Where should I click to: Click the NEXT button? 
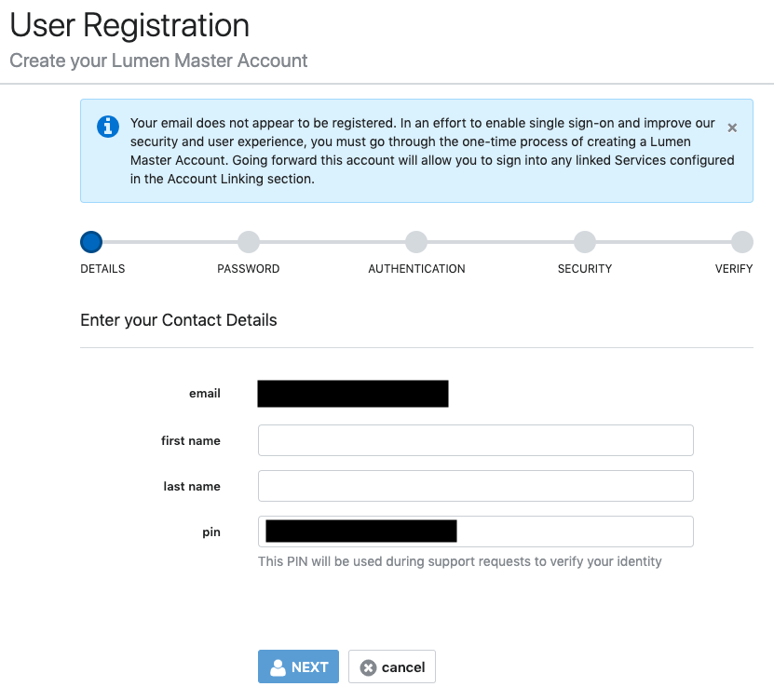point(299,666)
